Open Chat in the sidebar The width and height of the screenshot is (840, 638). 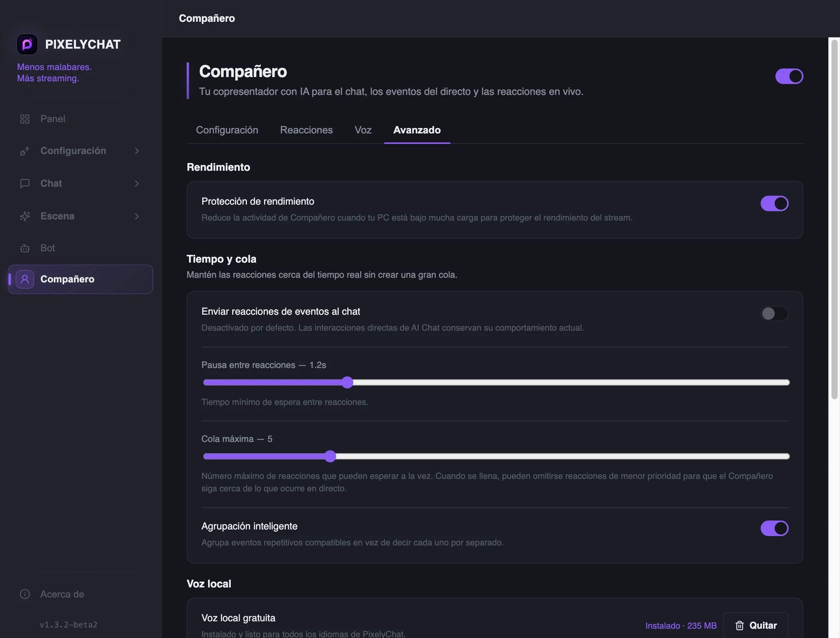[x=80, y=184]
